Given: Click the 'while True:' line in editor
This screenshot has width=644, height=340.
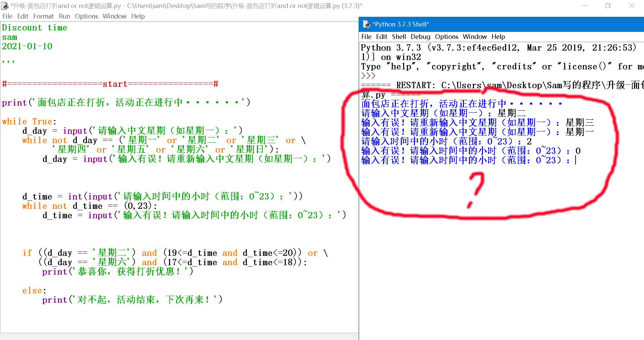Looking at the screenshot, I should pos(29,121).
